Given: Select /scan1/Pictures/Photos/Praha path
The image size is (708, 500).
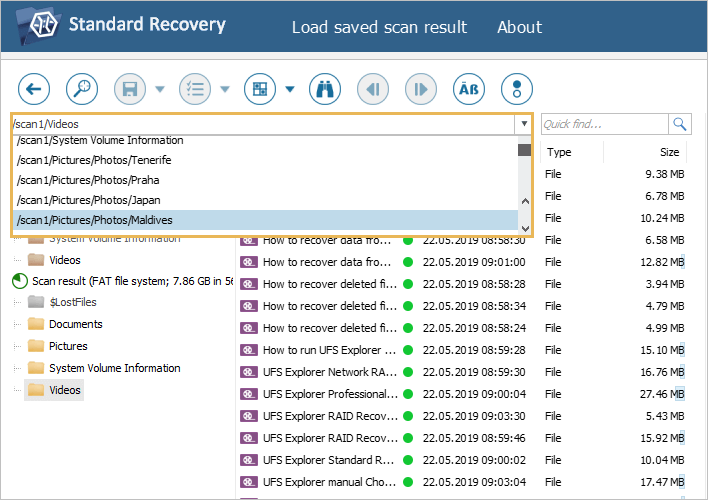Looking at the screenshot, I should tap(265, 180).
